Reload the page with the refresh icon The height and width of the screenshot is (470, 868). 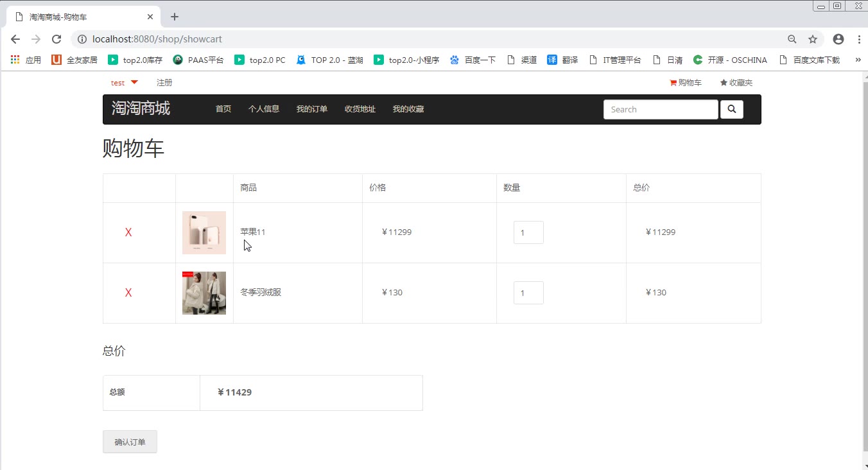tap(56, 39)
